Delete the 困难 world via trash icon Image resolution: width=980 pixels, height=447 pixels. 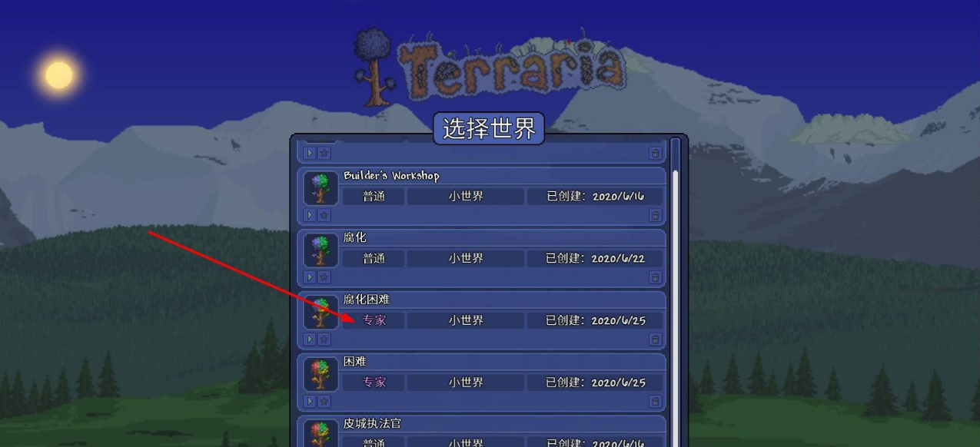click(655, 402)
